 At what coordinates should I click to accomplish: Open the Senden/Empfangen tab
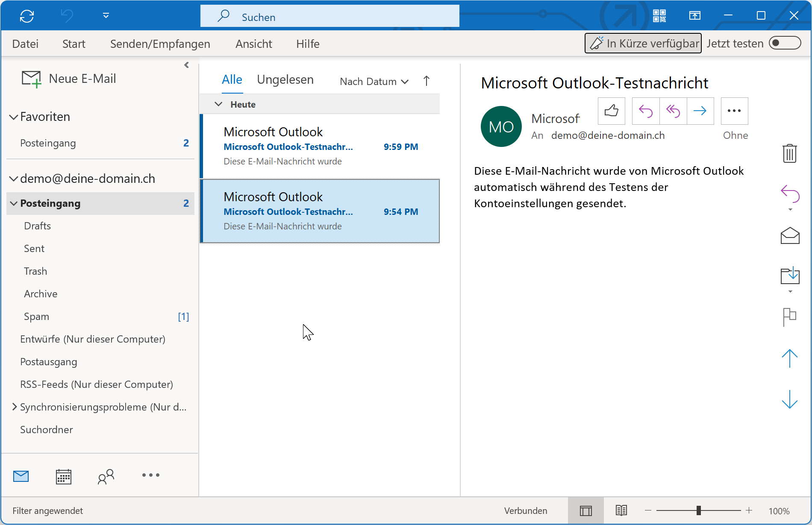click(160, 44)
